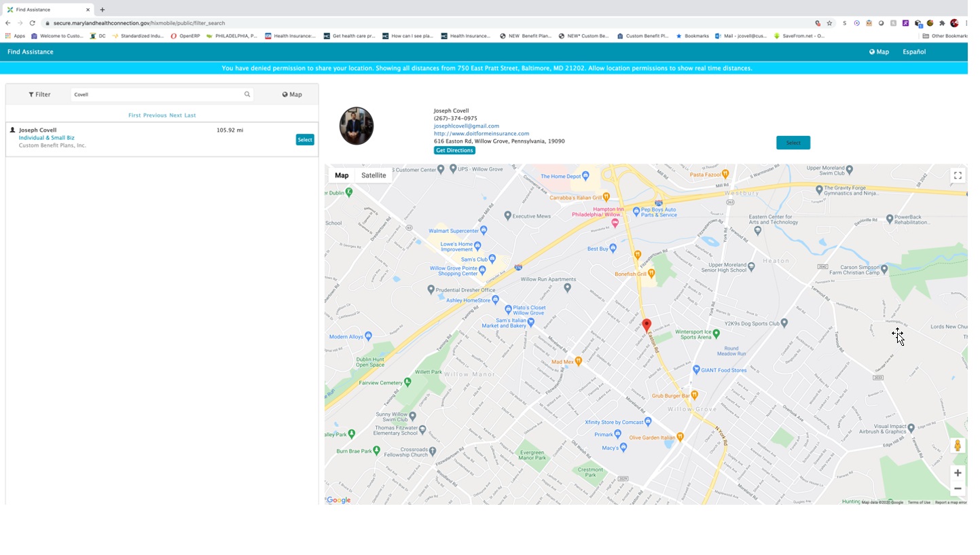Image resolution: width=980 pixels, height=555 pixels.
Task: Open the Apps bookmarks shortcut
Action: click(x=15, y=36)
